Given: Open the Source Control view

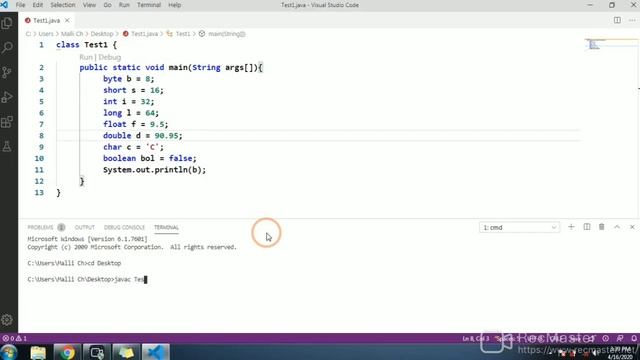Looking at the screenshot, I should point(7,73).
